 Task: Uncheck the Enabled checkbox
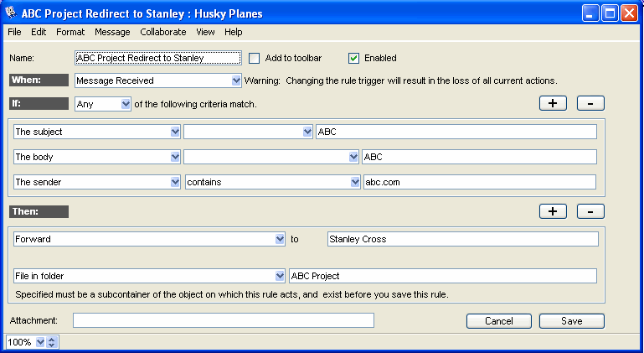click(353, 58)
